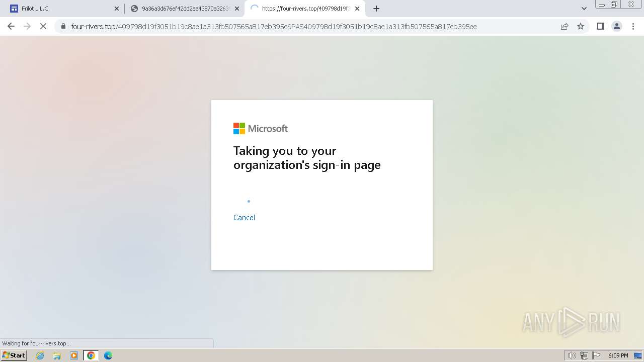Viewport: 644px width, 362px height.
Task: Select Chrome in the taskbar
Action: tap(91, 355)
